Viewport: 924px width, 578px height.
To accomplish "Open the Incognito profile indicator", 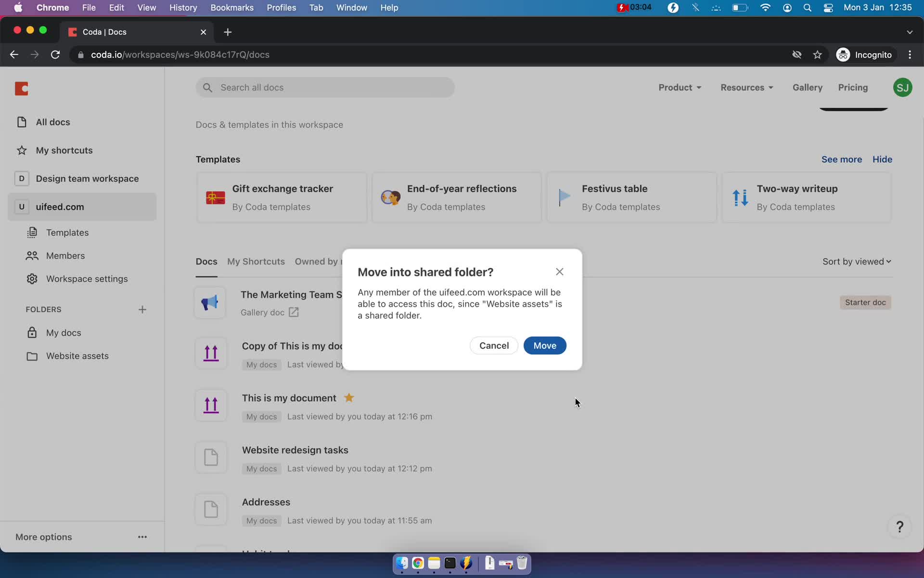I will (864, 55).
